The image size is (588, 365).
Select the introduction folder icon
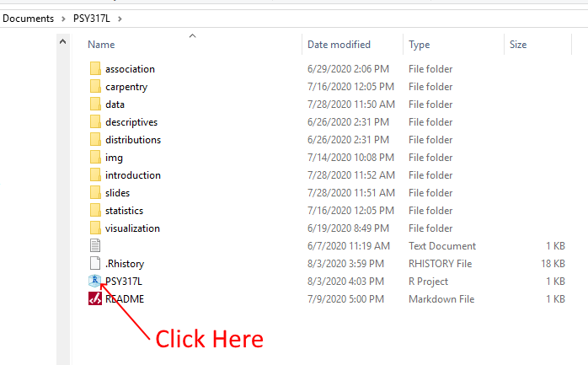point(95,174)
